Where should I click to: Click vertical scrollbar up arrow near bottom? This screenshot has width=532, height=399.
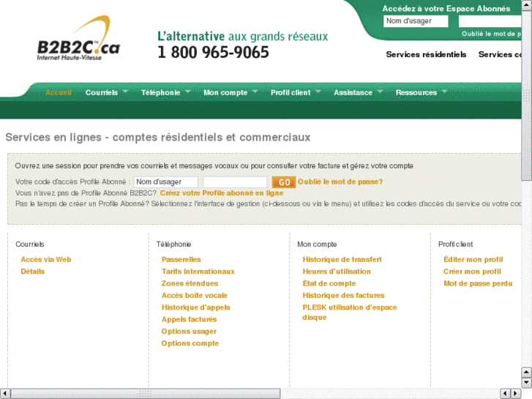[527, 372]
